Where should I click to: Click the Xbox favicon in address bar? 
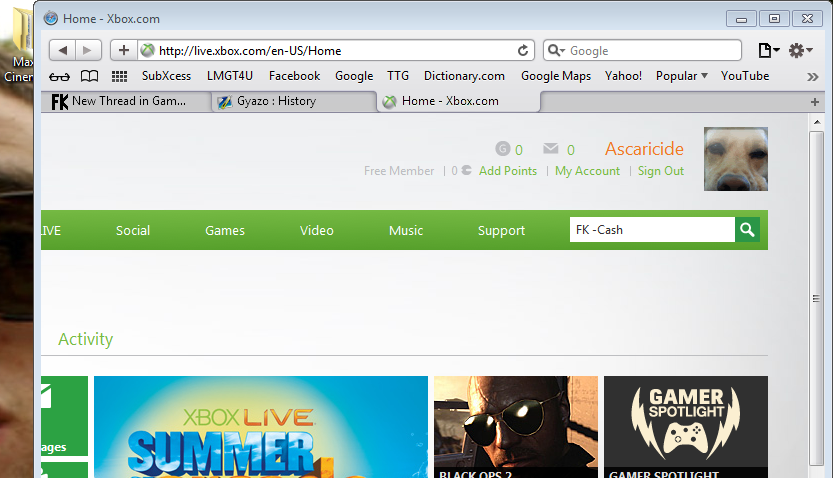148,50
